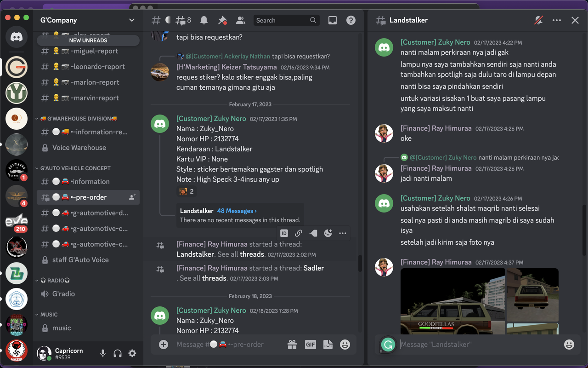Join Voice Warehouse channel
Image resolution: width=588 pixels, height=368 pixels.
(x=88, y=148)
